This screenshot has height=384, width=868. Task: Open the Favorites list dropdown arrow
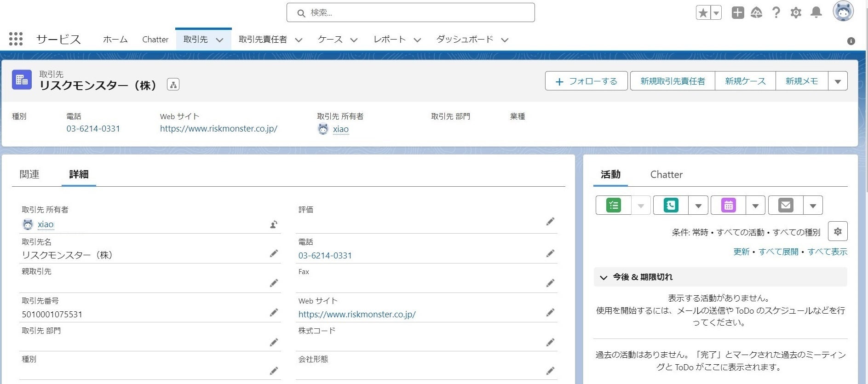pyautogui.click(x=716, y=13)
